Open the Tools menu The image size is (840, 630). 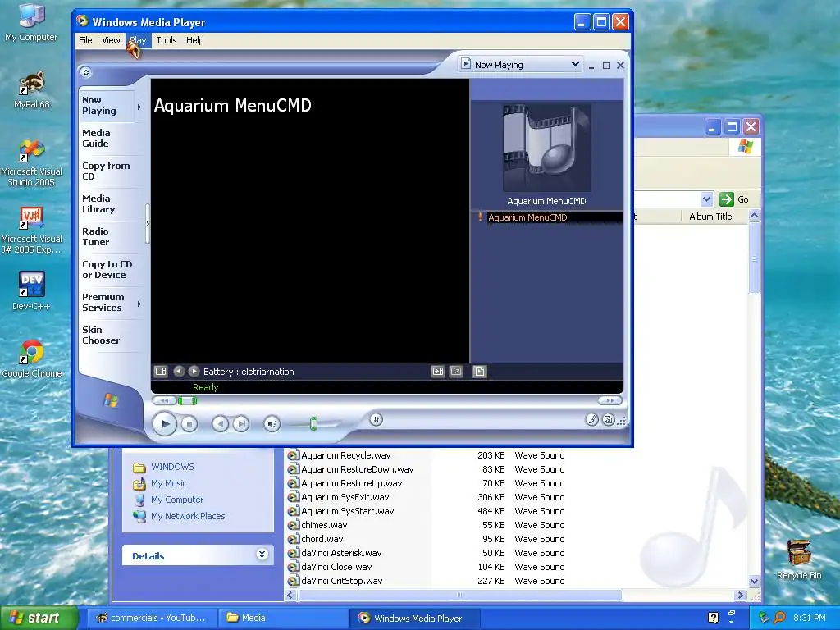click(x=166, y=40)
